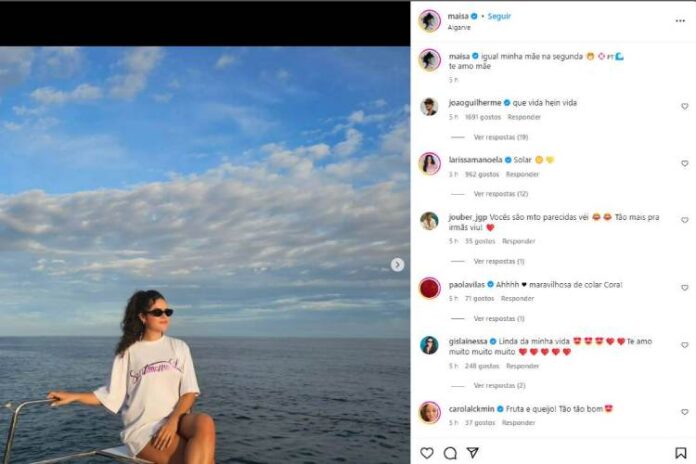Show the 2 replies under gislainessa
The height and width of the screenshot is (464, 696).
[499, 385]
